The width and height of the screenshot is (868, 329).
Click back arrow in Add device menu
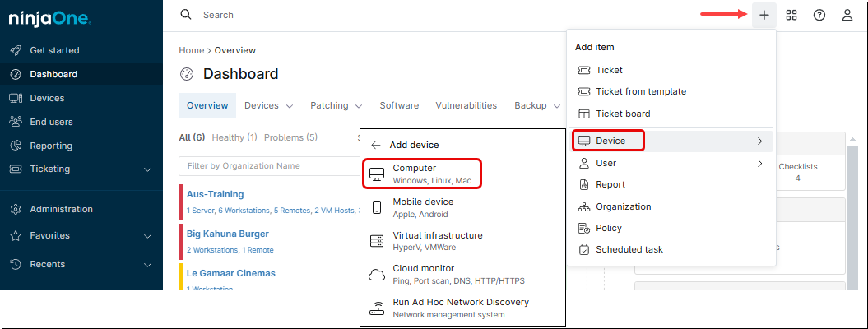point(376,145)
